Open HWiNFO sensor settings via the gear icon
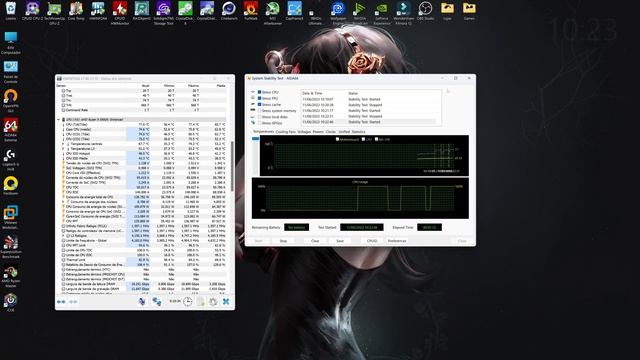640x360 pixels. point(213,302)
